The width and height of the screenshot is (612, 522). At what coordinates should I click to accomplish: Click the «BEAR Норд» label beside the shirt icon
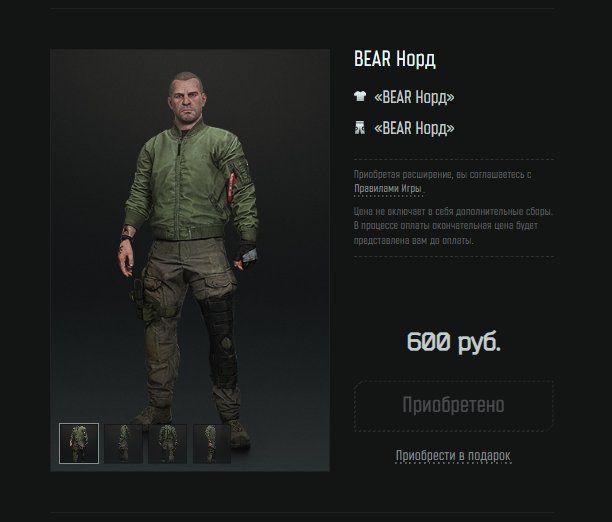pyautogui.click(x=414, y=96)
